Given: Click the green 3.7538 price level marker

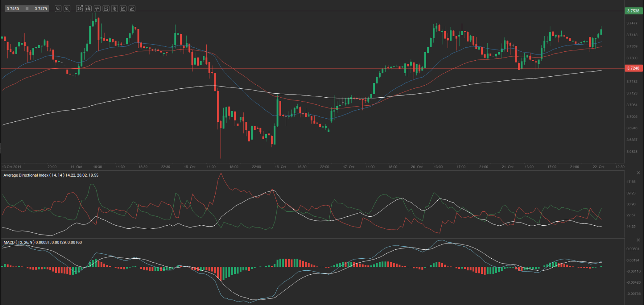Looking at the screenshot, I should [633, 11].
